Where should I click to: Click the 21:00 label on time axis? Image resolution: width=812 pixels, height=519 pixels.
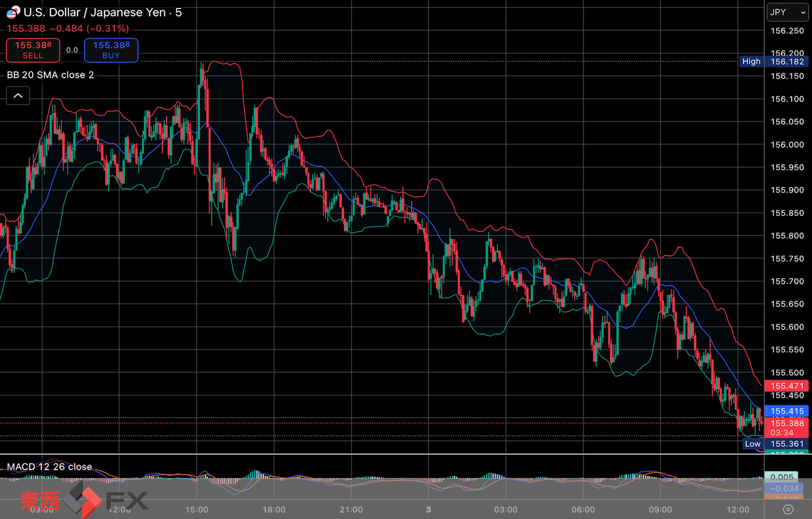(x=351, y=509)
